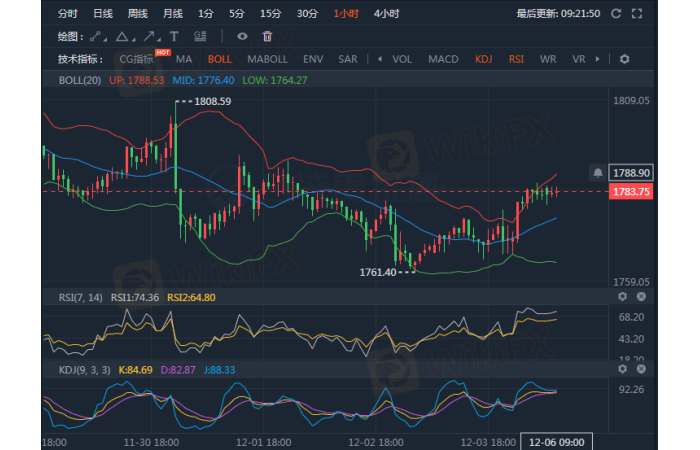This screenshot has height=450, width=700.
Task: Open fullscreen chart view
Action: click(x=639, y=14)
